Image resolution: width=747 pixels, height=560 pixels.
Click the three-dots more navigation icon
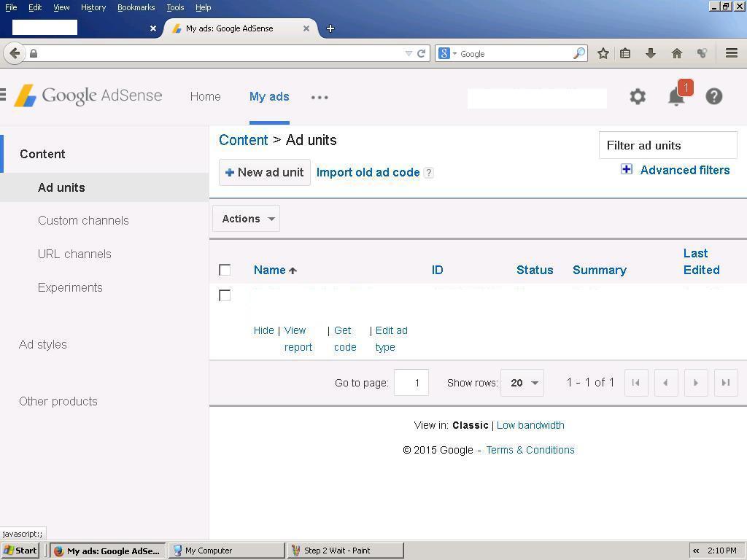tap(320, 97)
